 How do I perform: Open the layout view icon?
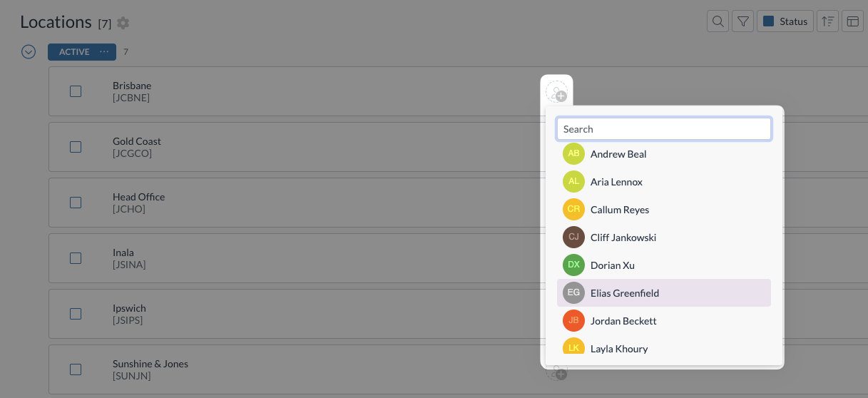[852, 21]
